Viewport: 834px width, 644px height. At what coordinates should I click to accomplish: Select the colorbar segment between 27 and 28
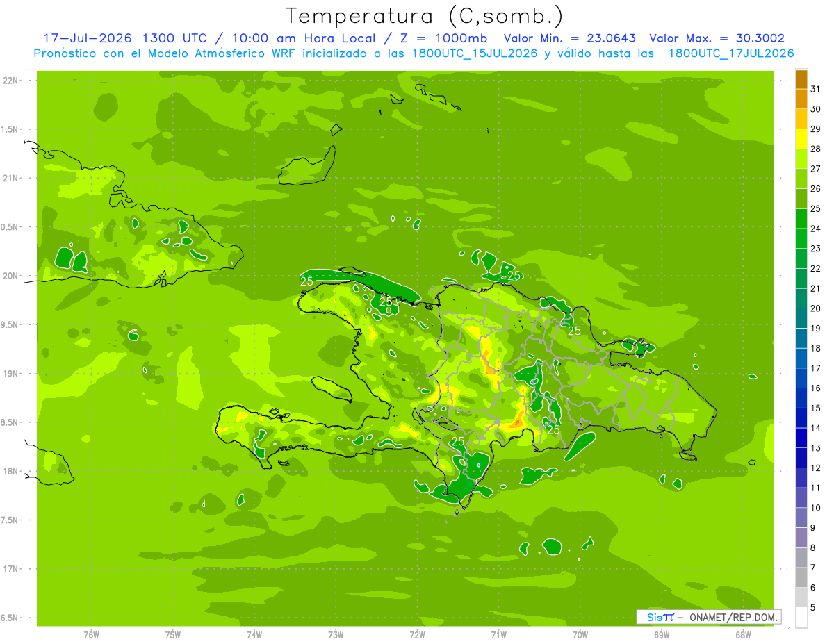click(x=801, y=159)
